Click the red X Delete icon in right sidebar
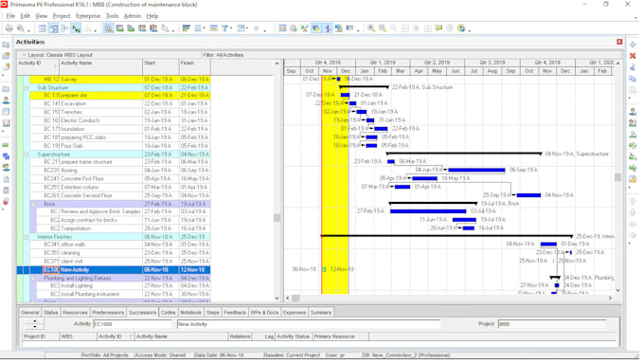 click(x=633, y=56)
